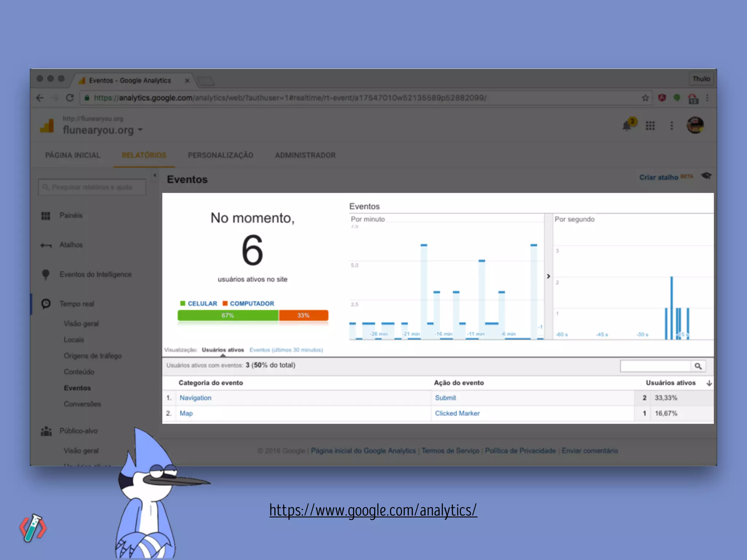Switch to Usuários ativos visualization
The width and height of the screenshot is (747, 560).
click(223, 350)
